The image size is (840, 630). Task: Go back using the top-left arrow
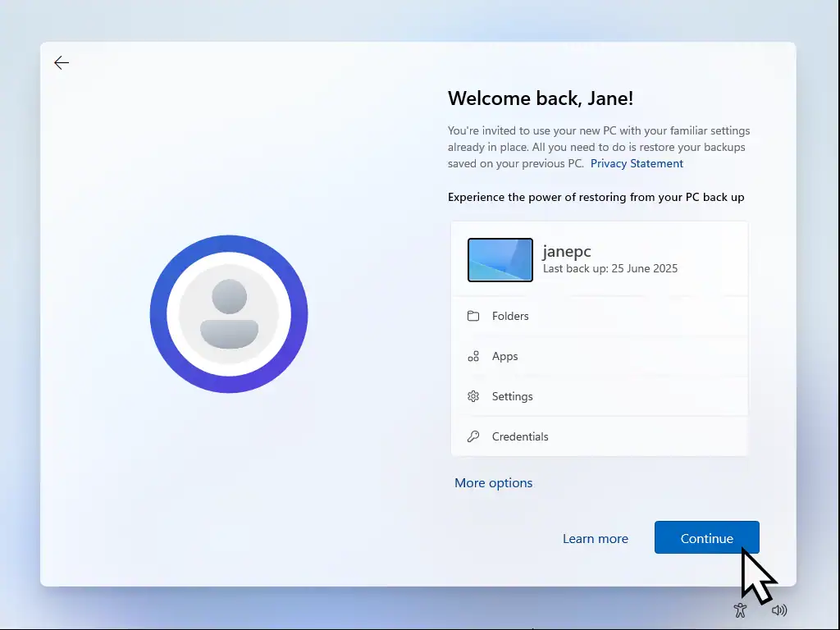click(x=62, y=63)
